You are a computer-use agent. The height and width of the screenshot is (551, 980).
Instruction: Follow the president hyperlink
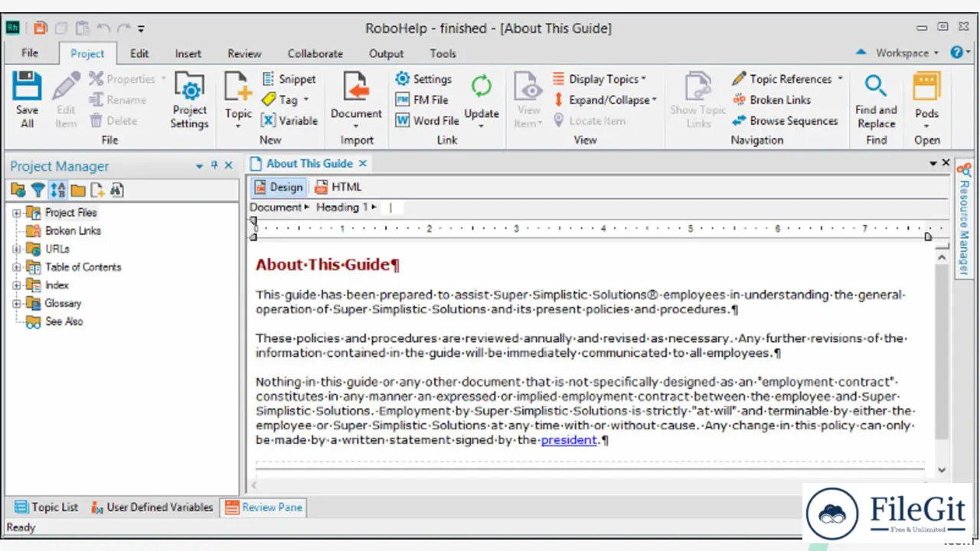tap(569, 440)
